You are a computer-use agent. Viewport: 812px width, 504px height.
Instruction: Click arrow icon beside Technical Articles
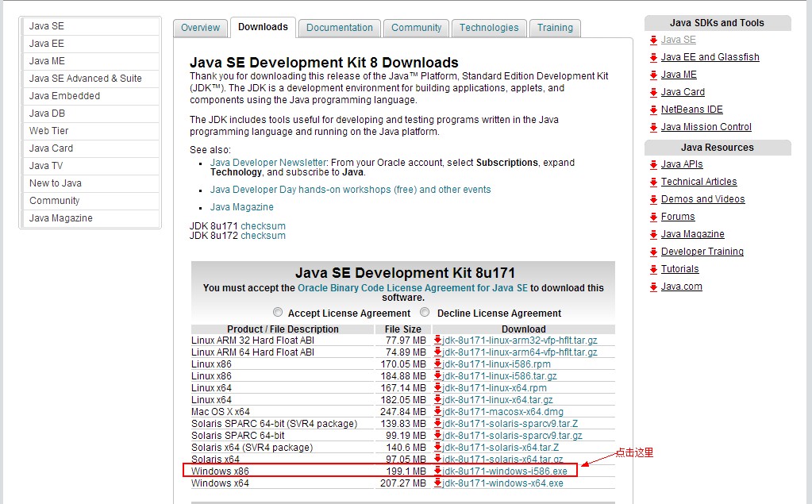(x=653, y=183)
